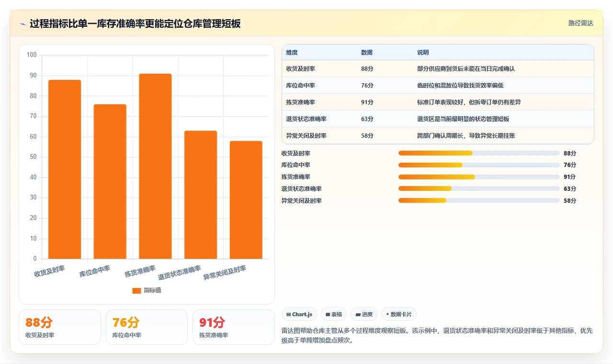The height and width of the screenshot is (364, 613).
Task: Click the chart x-axis label 异常关闭及时率
Action: (225, 273)
